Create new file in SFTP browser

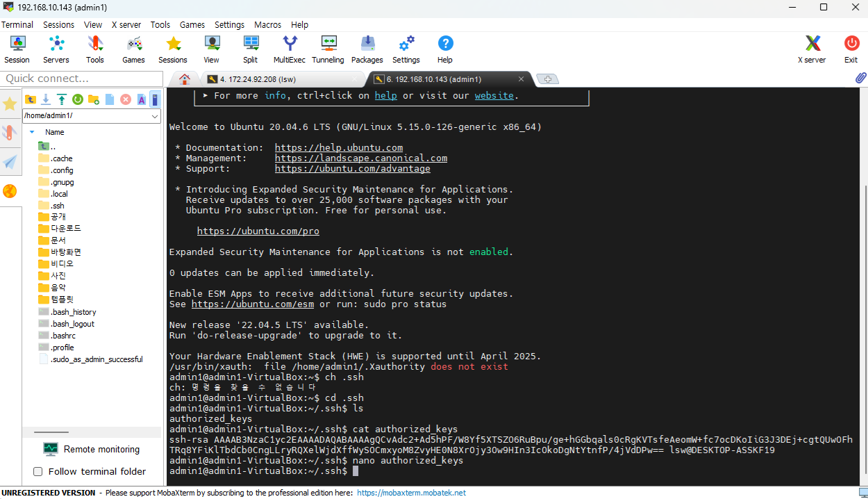click(110, 99)
